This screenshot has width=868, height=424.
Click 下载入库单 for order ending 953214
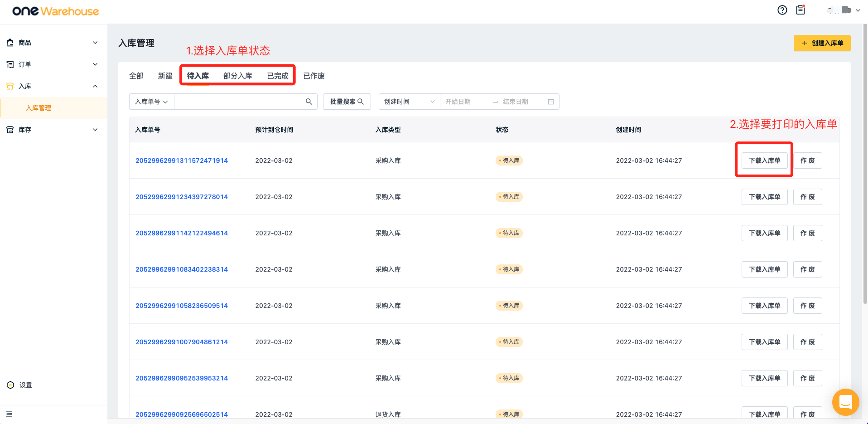764,378
